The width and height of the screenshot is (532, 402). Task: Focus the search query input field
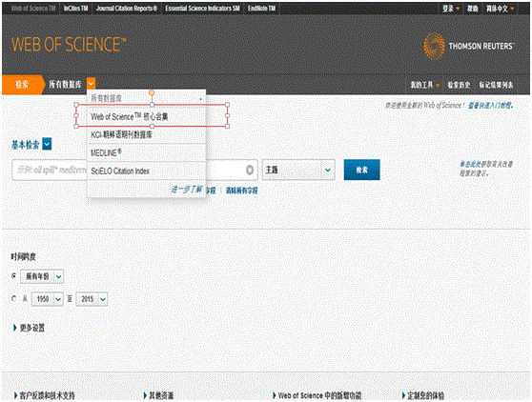pos(134,170)
